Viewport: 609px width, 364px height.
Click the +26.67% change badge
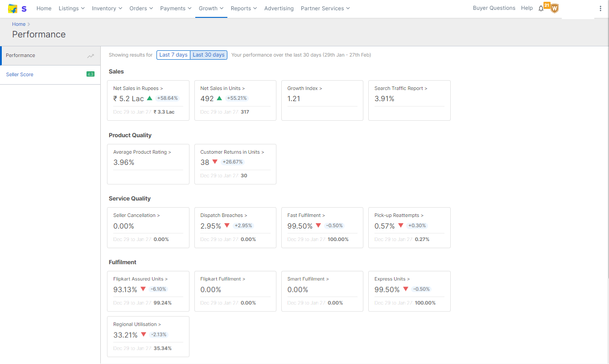(232, 162)
